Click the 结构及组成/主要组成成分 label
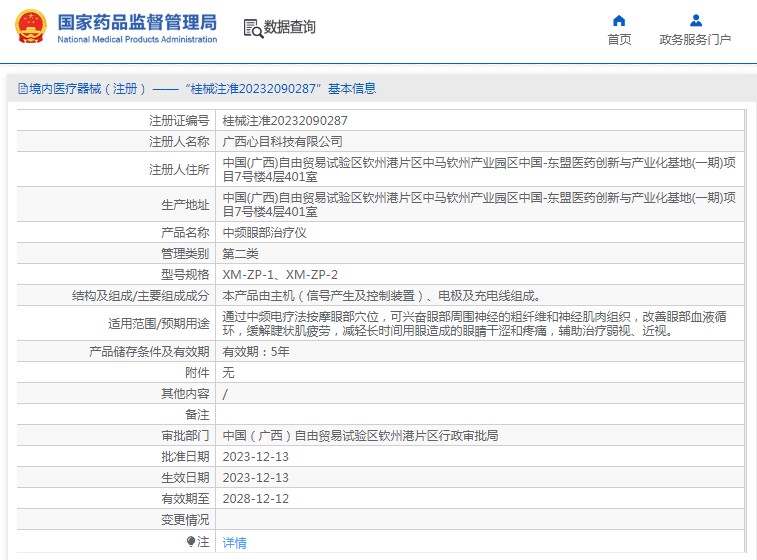This screenshot has height=560, width=757. tap(140, 295)
